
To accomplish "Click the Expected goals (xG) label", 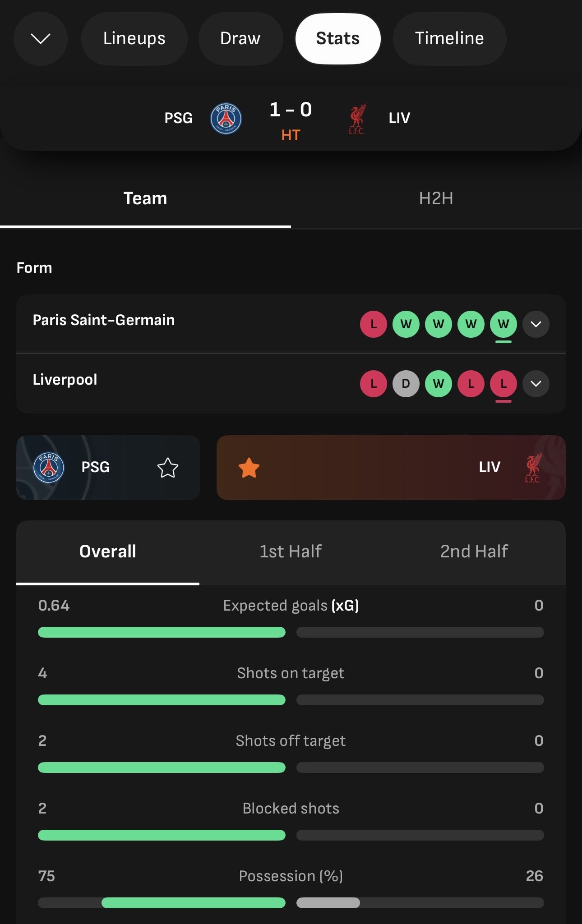I will pyautogui.click(x=291, y=605).
